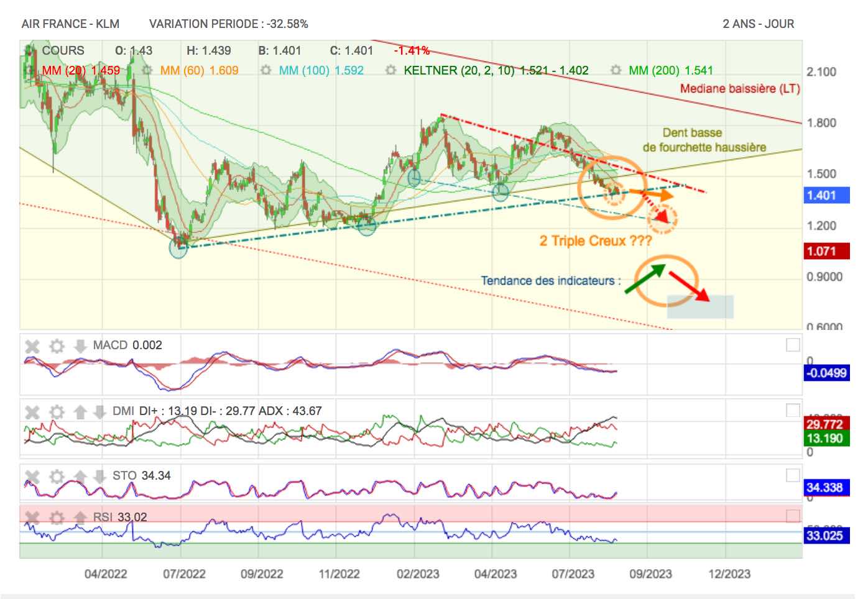Open DMI panel settings gear
This screenshot has height=599, width=868.
point(57,411)
